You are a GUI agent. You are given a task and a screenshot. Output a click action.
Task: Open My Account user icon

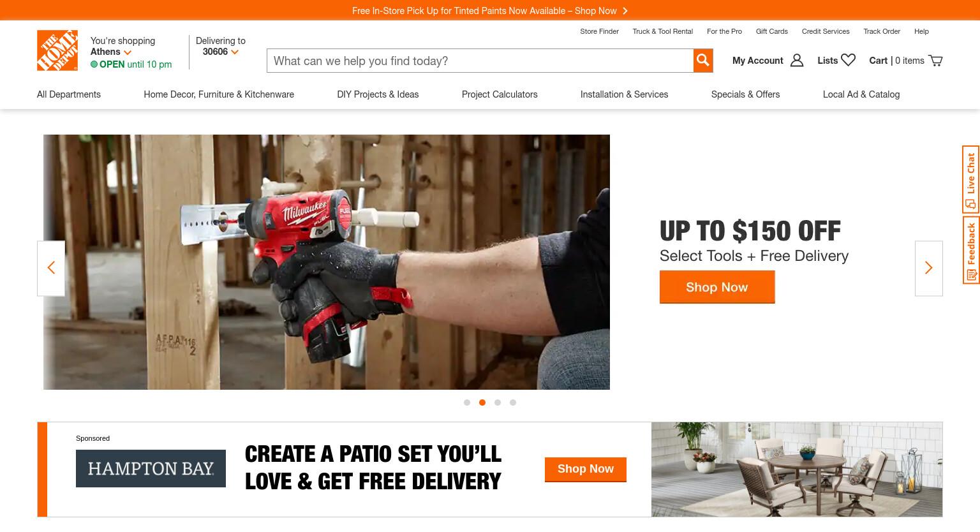(x=796, y=61)
